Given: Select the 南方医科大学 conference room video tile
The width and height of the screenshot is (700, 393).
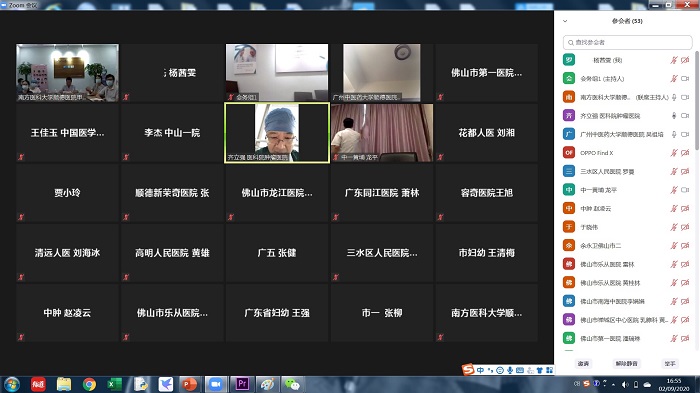Looking at the screenshot, I should 67,72.
